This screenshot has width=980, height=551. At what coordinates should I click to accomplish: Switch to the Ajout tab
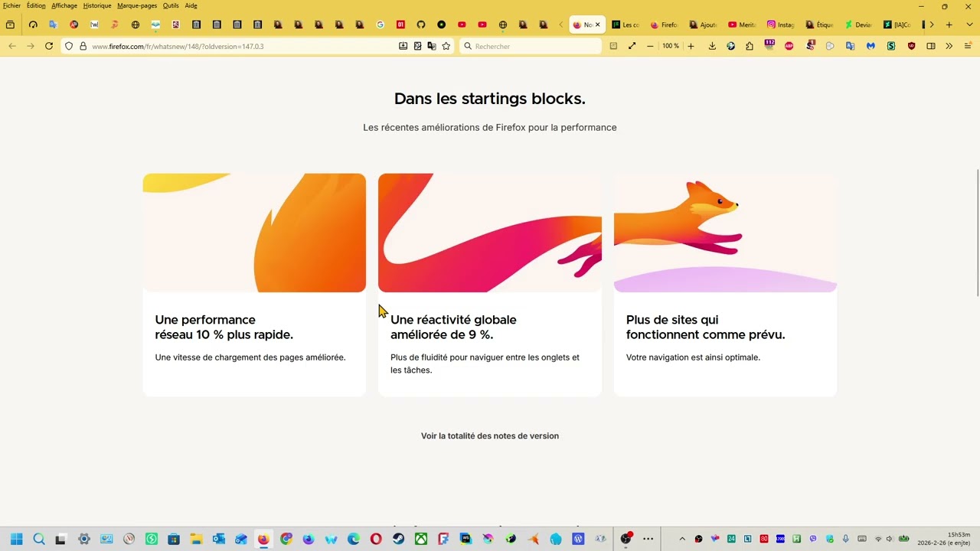pos(703,24)
